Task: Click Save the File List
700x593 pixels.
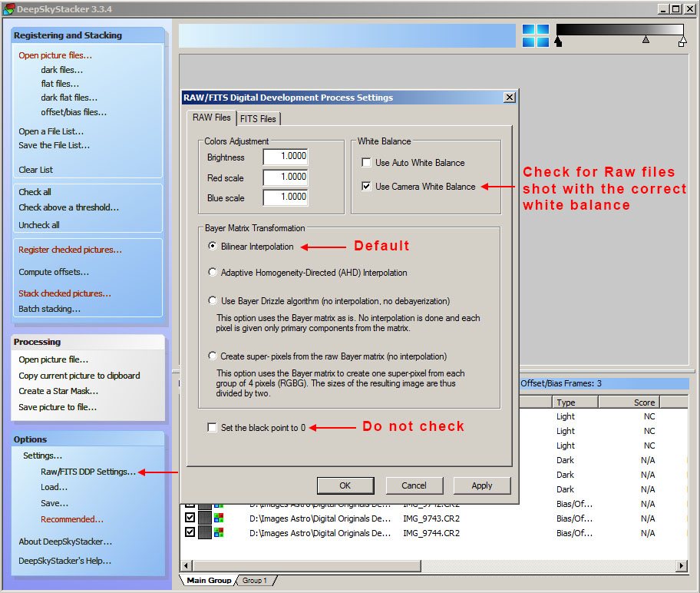Action: tap(54, 145)
